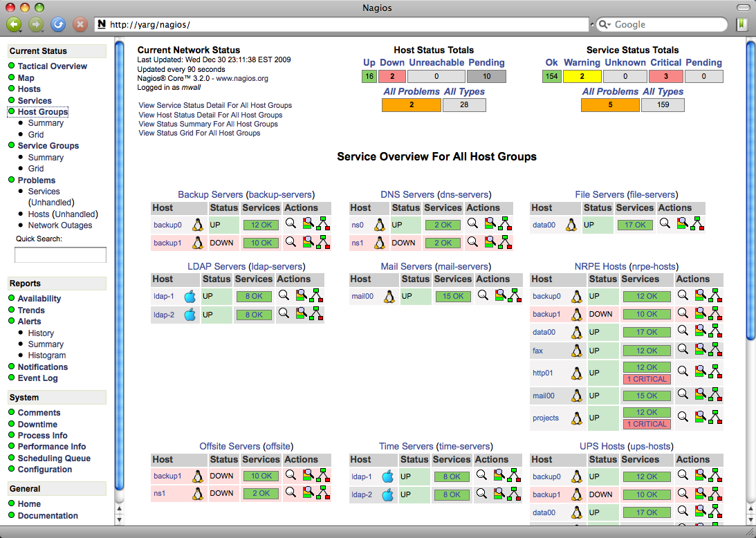The image size is (756, 538).
Task: Open the Backup Servers host group link
Action: click(210, 194)
